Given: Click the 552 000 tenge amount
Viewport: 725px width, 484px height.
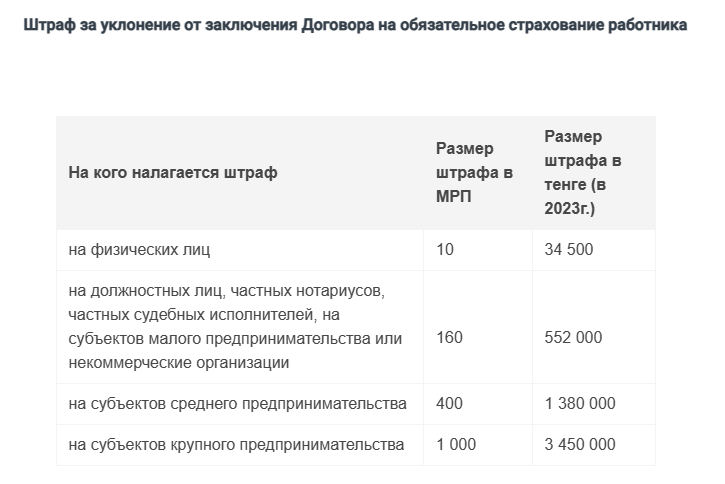Looking at the screenshot, I should (x=573, y=337).
